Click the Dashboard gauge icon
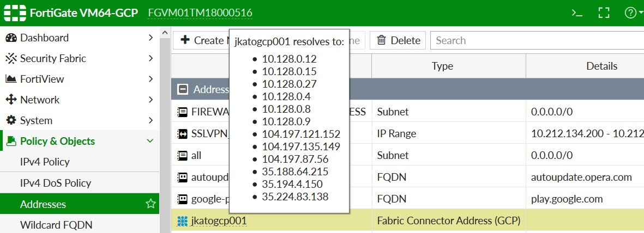 pos(11,38)
